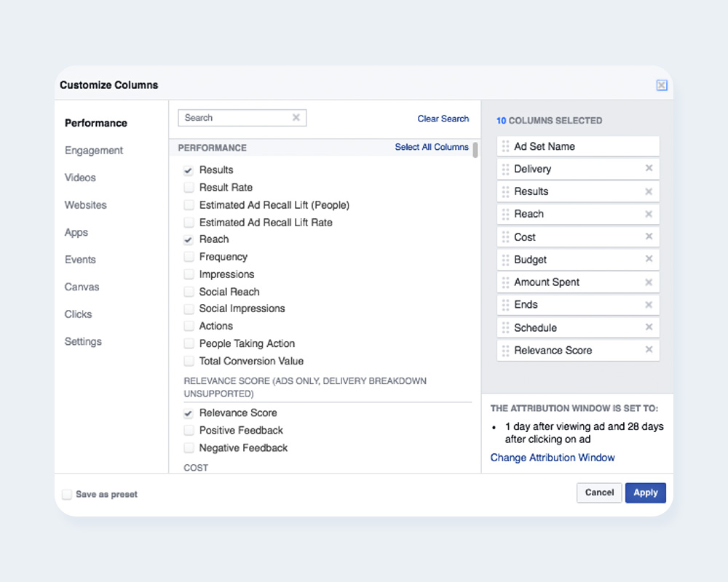Open the Canvas category
Viewport: 728px width, 582px height.
82,287
